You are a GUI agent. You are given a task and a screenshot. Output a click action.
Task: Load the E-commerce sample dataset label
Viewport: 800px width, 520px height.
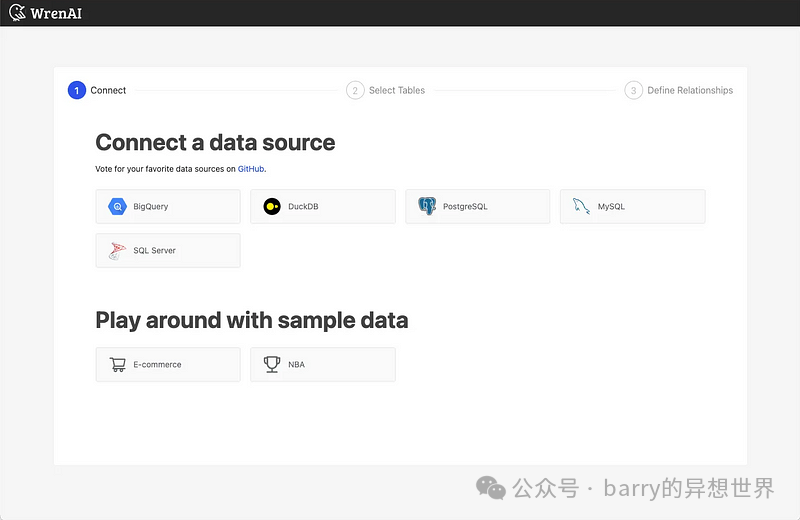pos(157,364)
